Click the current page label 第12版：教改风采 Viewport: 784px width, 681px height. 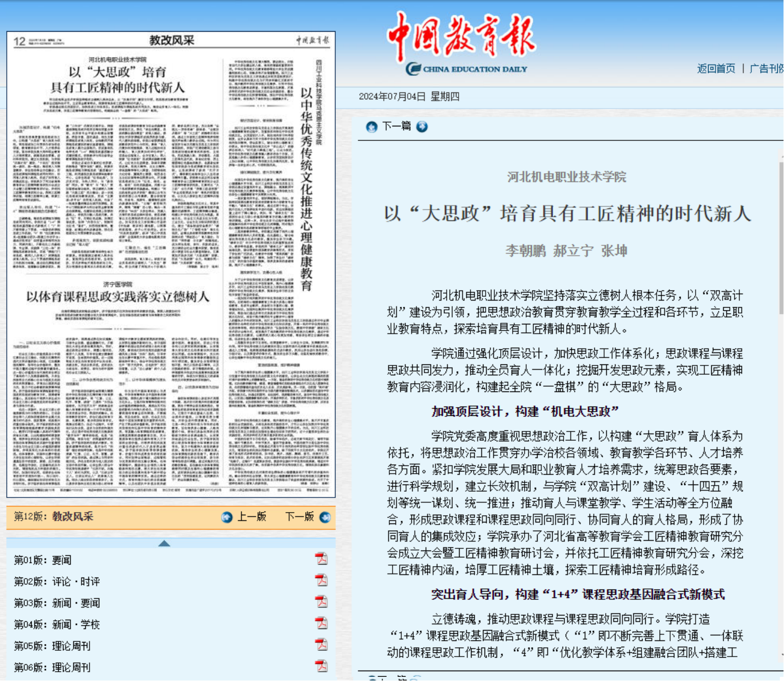pyautogui.click(x=54, y=517)
